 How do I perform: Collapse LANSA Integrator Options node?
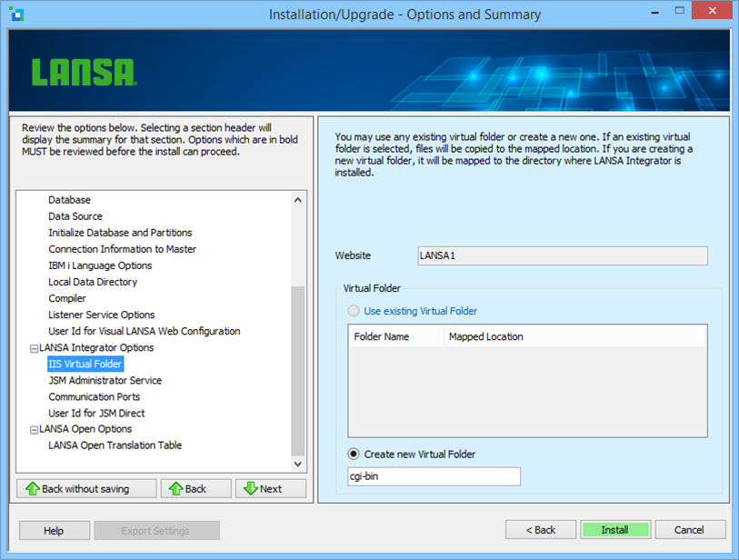coord(34,348)
